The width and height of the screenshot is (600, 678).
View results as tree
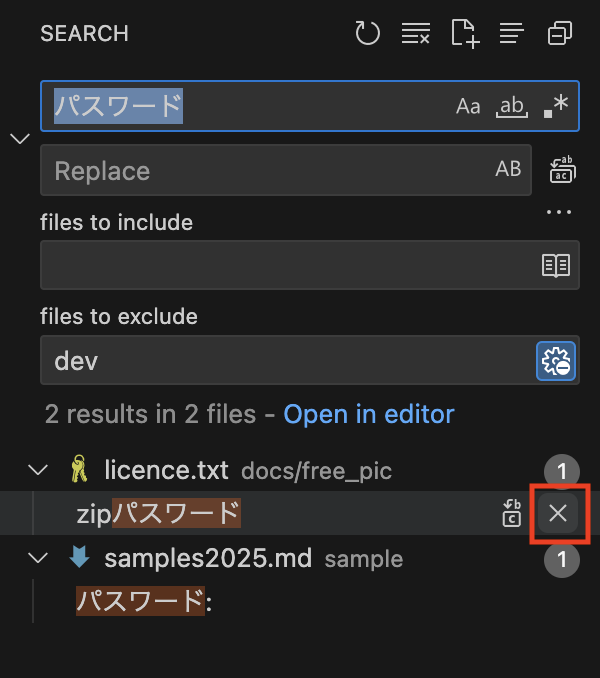click(512, 33)
